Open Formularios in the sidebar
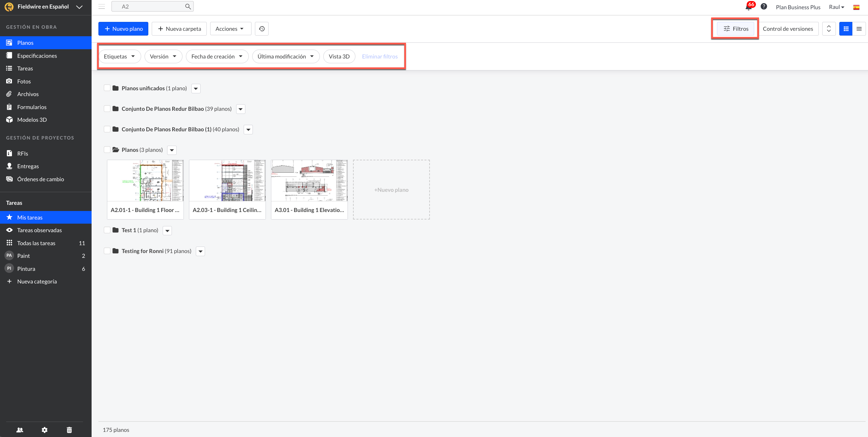Image resolution: width=868 pixels, height=437 pixels. click(x=32, y=107)
